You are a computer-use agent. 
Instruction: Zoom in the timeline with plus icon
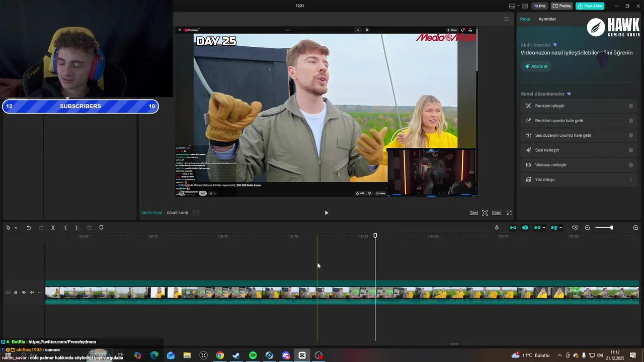pyautogui.click(x=635, y=228)
